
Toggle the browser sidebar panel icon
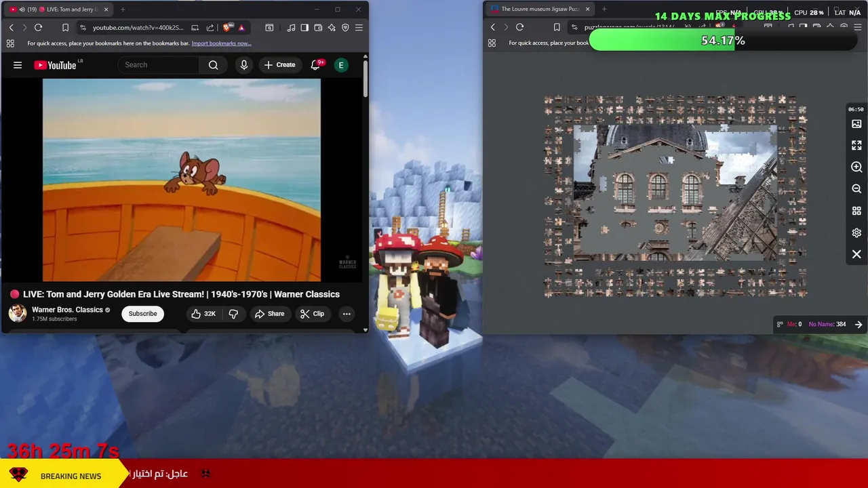pyautogui.click(x=304, y=27)
